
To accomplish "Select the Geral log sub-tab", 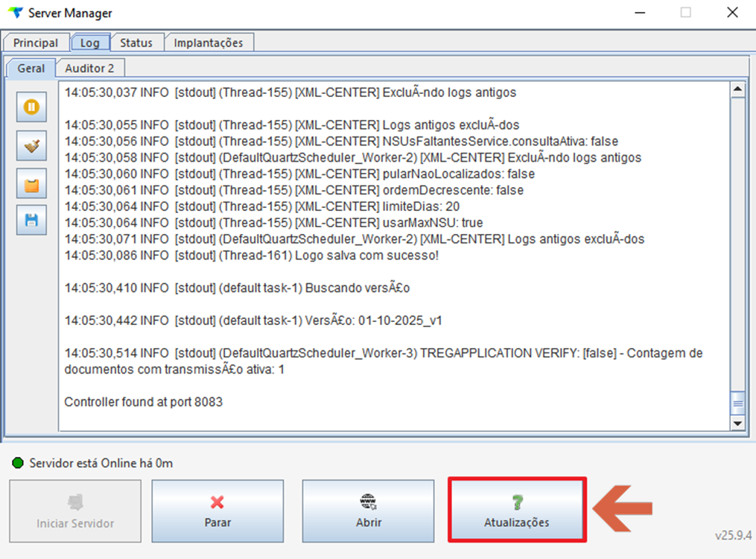I will [31, 68].
